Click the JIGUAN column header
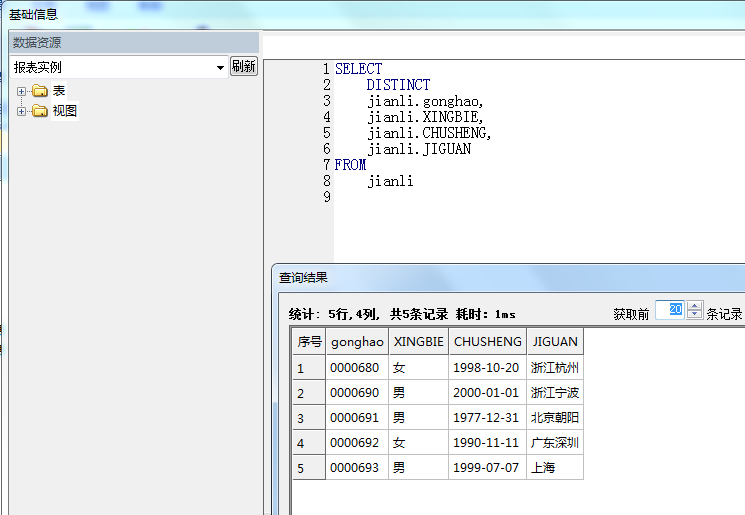Viewport: 745px width, 515px height. point(554,342)
